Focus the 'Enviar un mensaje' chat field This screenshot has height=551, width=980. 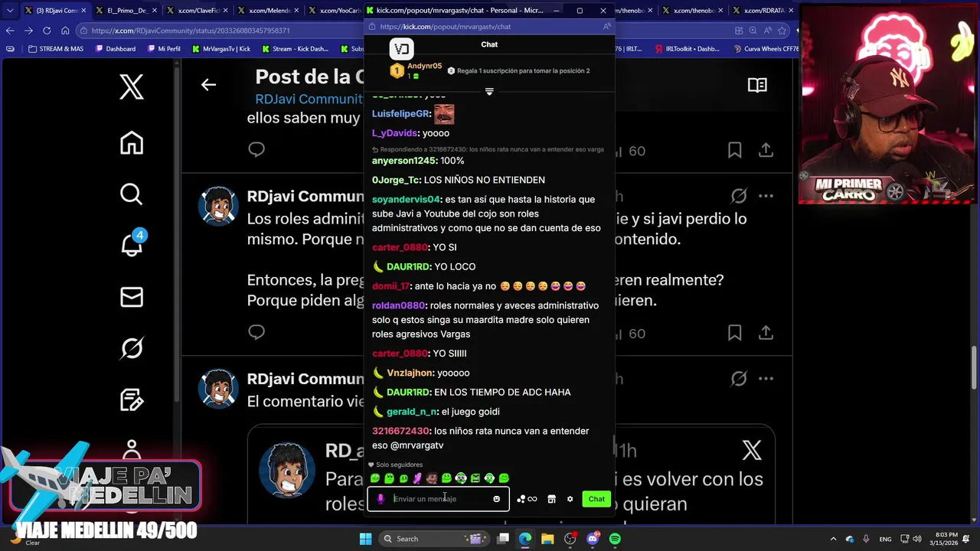(x=440, y=499)
